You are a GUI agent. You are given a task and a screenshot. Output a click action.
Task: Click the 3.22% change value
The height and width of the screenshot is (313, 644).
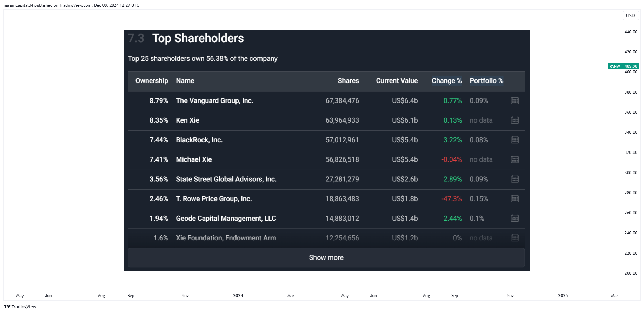pos(453,140)
